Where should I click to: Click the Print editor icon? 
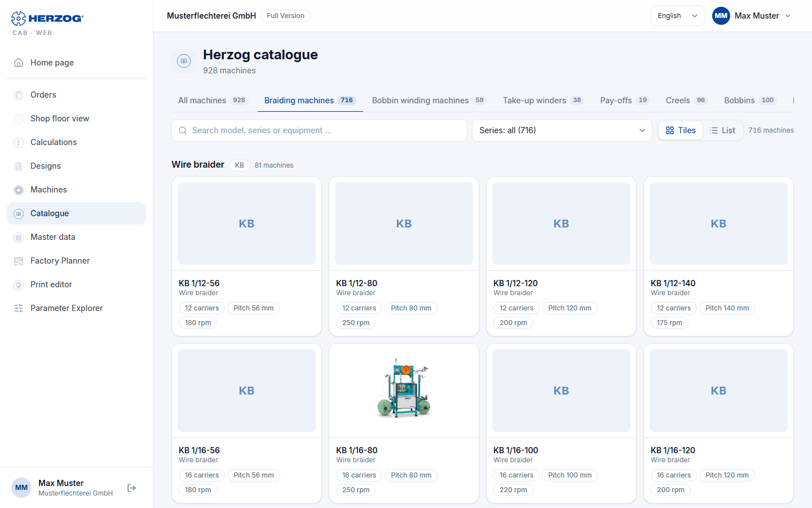(19, 284)
